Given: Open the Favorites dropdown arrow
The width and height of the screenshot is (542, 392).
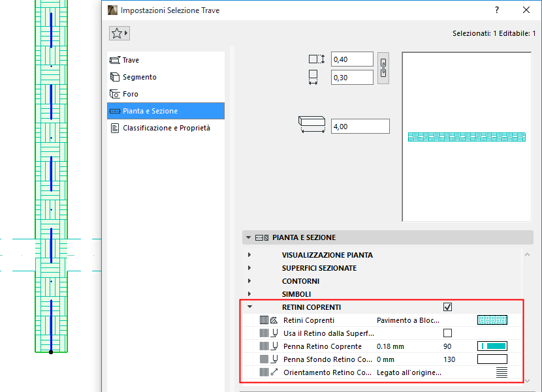Looking at the screenshot, I should pyautogui.click(x=126, y=33).
